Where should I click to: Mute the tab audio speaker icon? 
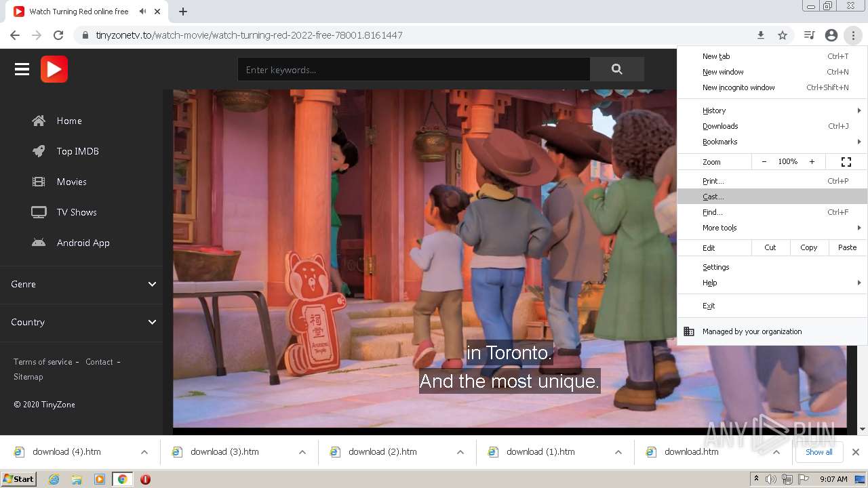[x=142, y=12]
